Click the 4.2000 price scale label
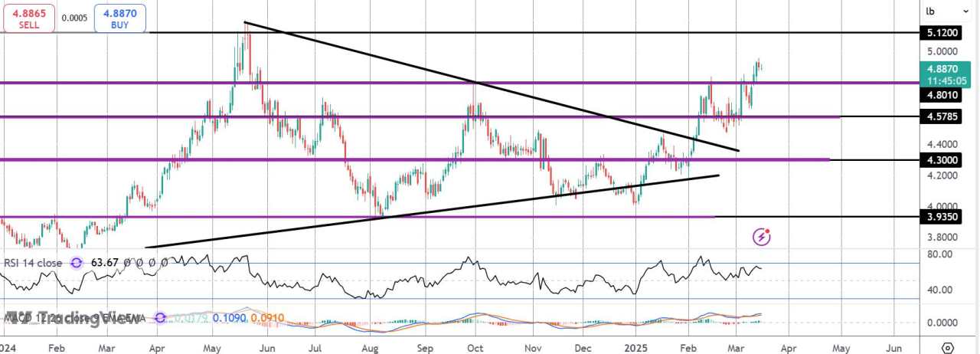Screen dimensions: 980x354 coord(942,175)
